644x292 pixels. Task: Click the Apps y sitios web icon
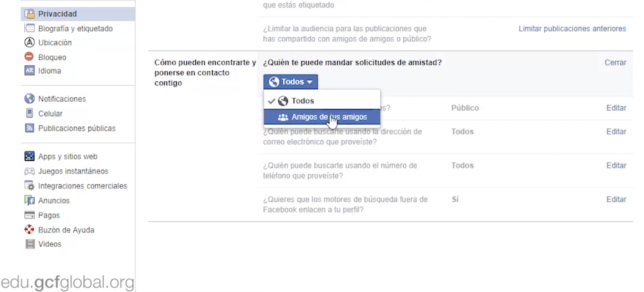coord(30,156)
